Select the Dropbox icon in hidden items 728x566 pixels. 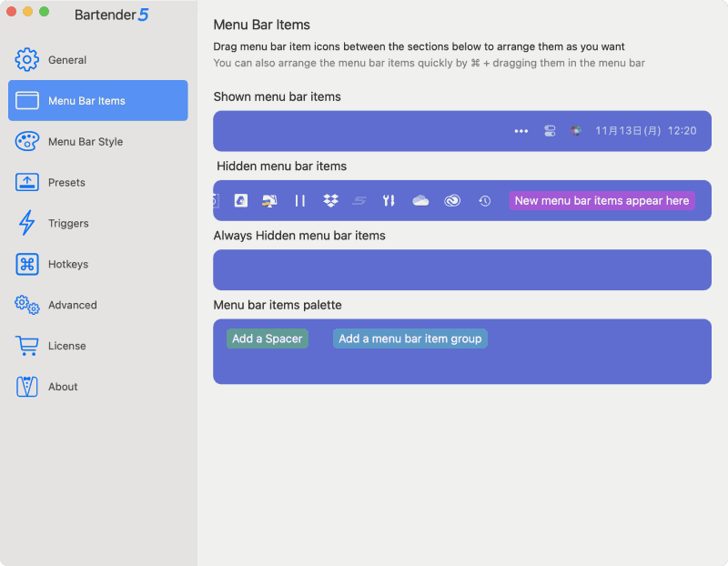click(x=330, y=200)
